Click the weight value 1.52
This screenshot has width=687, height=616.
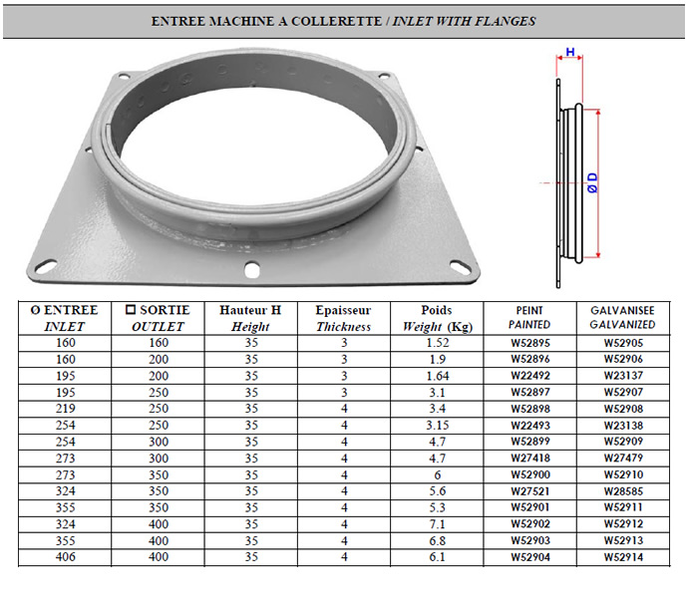[x=437, y=343]
